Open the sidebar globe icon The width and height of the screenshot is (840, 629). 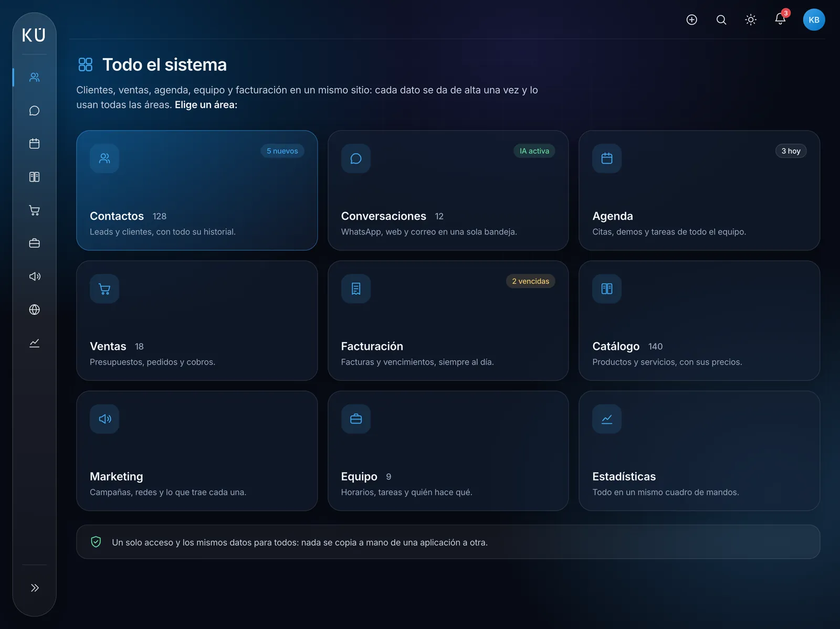click(35, 310)
